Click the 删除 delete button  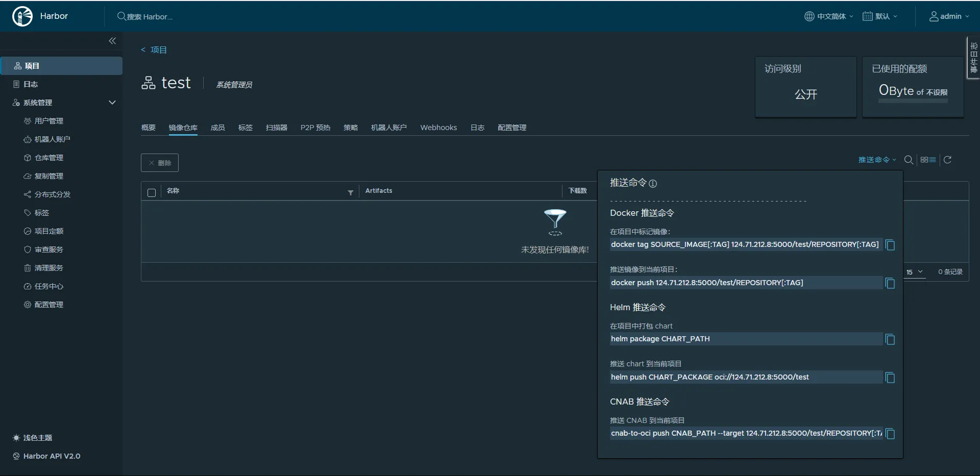(x=160, y=163)
